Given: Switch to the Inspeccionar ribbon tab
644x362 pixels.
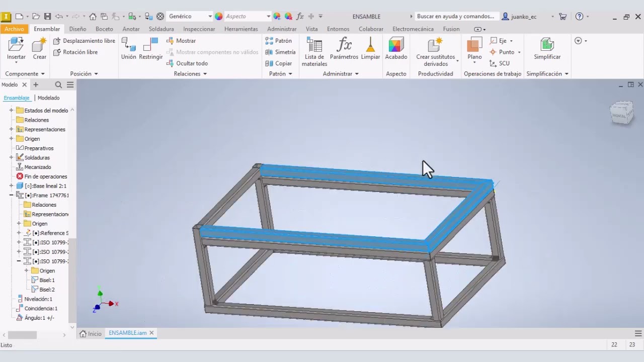Looking at the screenshot, I should [x=199, y=29].
